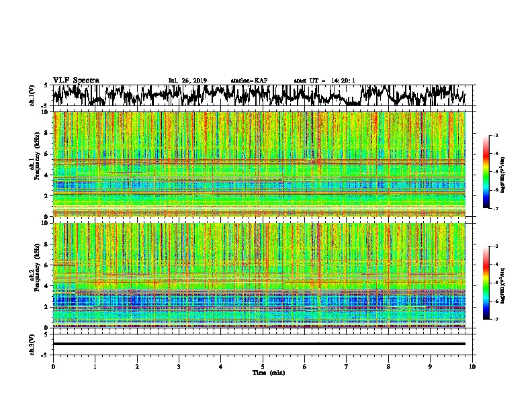Click the time axis tick label "9"
Image resolution: width=532 pixels, height=411 pixels.
[x=430, y=366]
